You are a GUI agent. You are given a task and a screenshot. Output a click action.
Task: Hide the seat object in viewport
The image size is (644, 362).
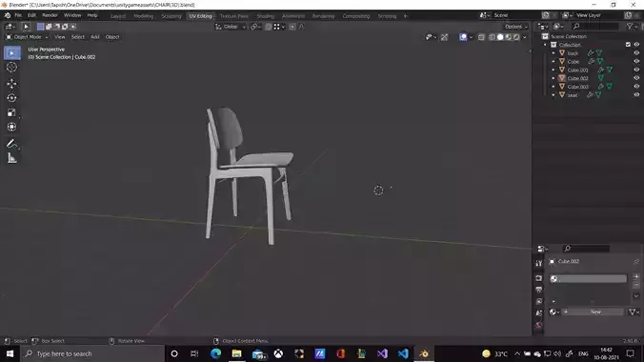[x=636, y=95]
